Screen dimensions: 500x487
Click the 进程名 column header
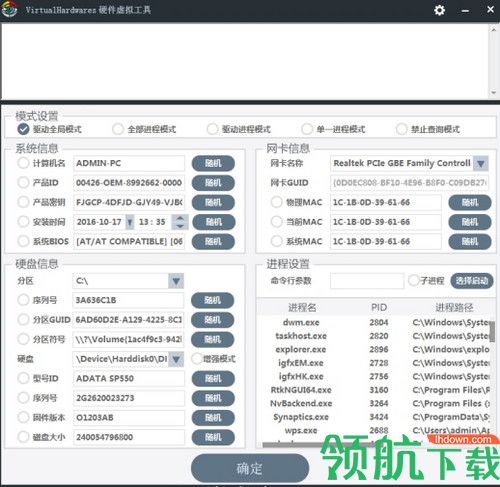click(302, 307)
